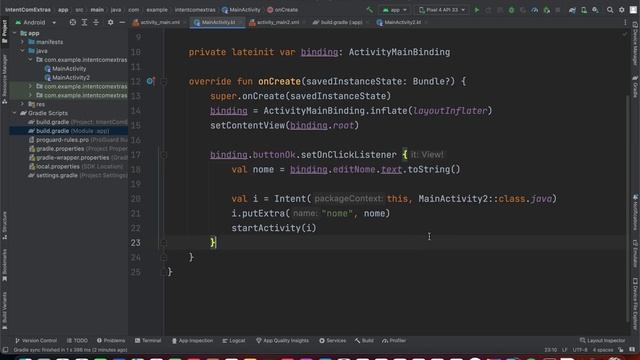Open the Services tool window
The image size is (640, 360).
point(333,340)
